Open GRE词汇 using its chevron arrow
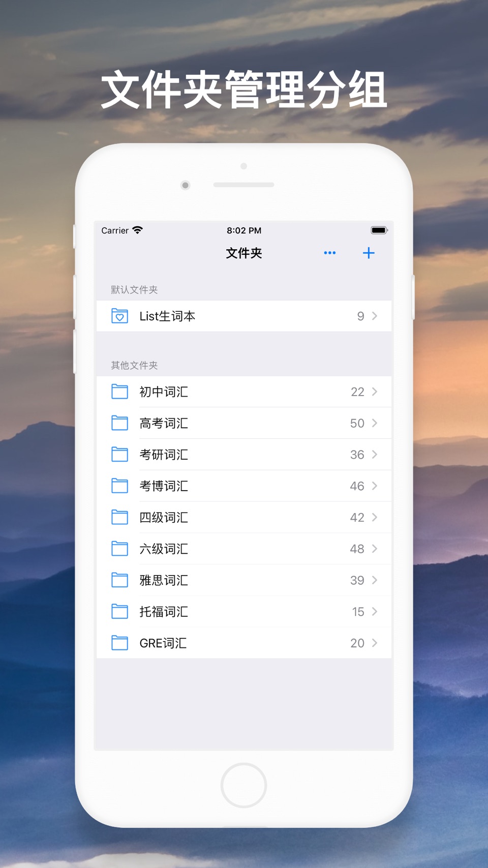Image resolution: width=488 pixels, height=868 pixels. pos(375,643)
